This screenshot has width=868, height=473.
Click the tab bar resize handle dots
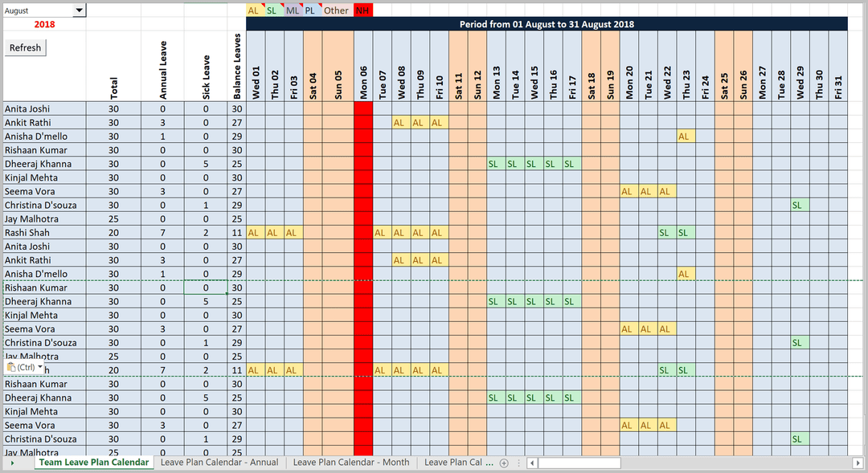pos(518,463)
